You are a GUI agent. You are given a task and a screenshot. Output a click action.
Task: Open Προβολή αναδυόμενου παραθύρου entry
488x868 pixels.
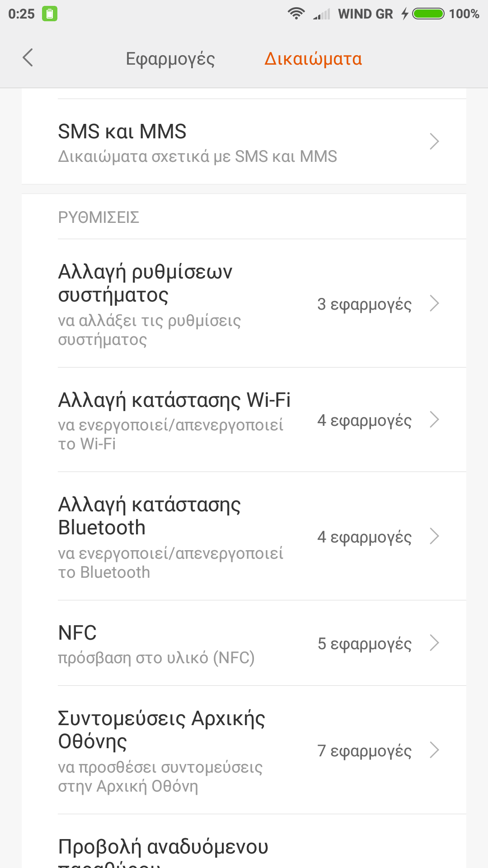pyautogui.click(x=163, y=850)
